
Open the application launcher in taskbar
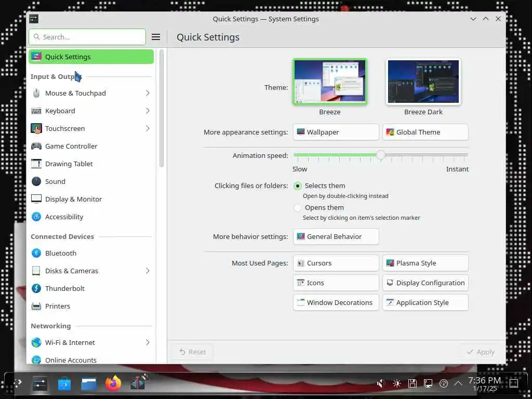[x=17, y=383]
